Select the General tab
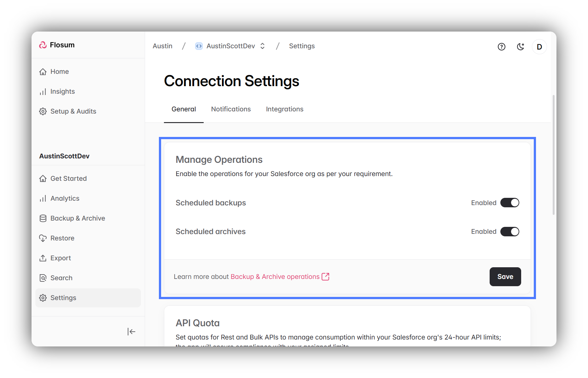The height and width of the screenshot is (378, 588). click(x=183, y=109)
